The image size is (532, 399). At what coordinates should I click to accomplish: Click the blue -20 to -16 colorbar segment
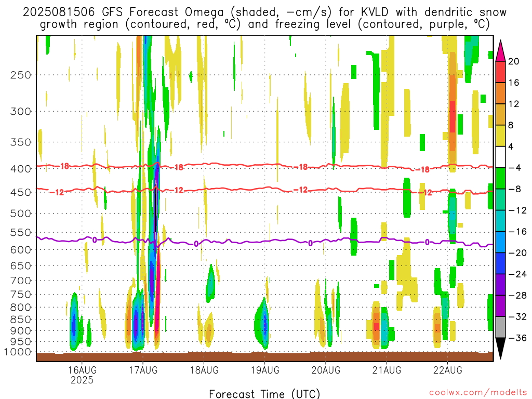500,242
